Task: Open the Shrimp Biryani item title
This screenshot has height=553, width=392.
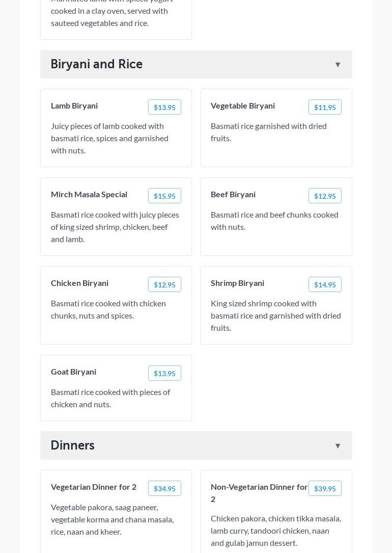Action: [237, 283]
